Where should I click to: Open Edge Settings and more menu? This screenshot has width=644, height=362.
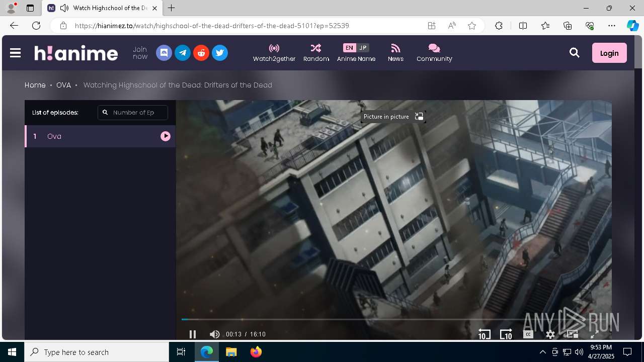point(612,26)
